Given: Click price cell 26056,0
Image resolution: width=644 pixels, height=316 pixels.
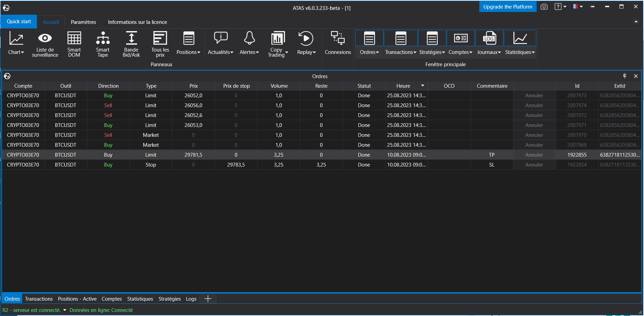Looking at the screenshot, I should click(x=193, y=105).
